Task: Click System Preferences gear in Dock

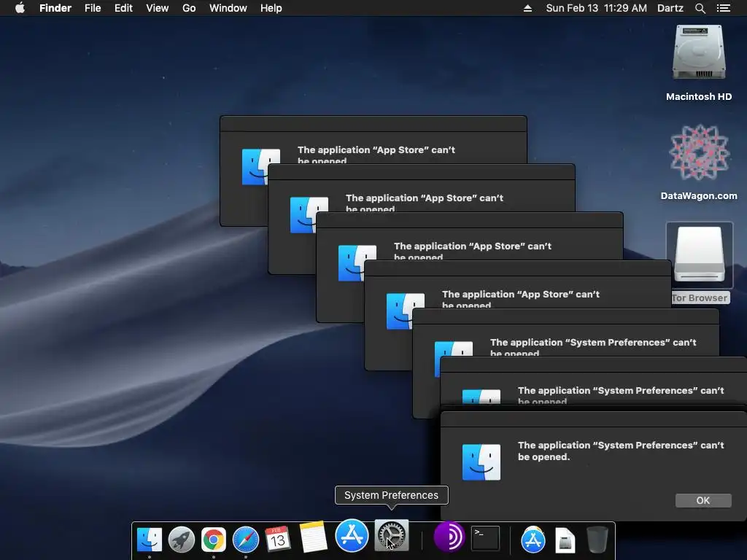Action: point(392,536)
